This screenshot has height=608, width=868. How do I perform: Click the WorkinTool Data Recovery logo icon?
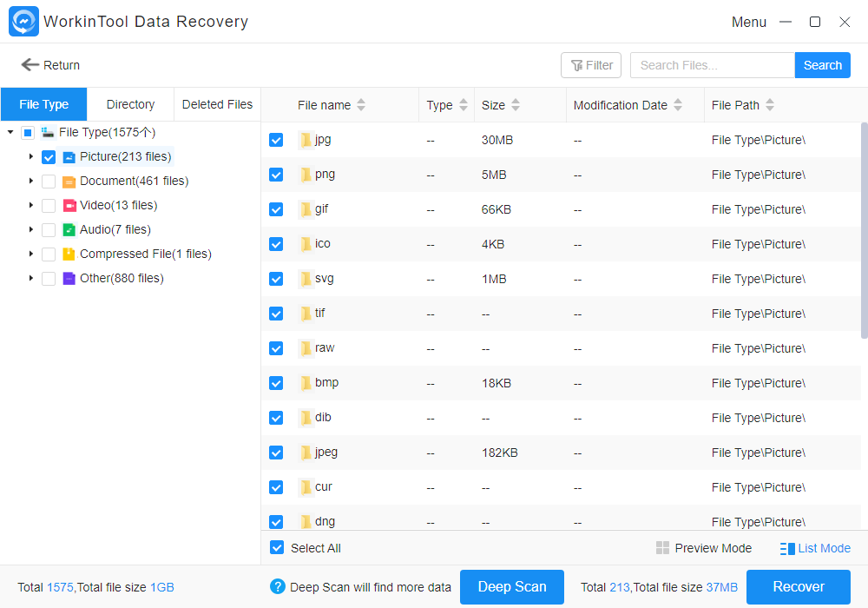coord(23,21)
